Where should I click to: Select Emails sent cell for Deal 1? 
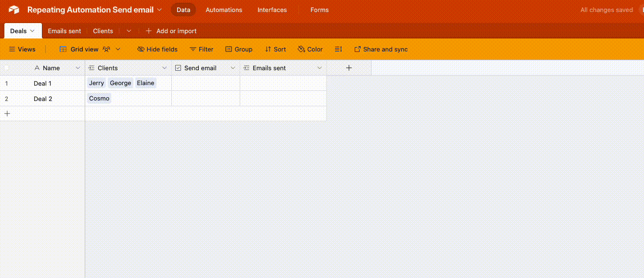coord(283,83)
